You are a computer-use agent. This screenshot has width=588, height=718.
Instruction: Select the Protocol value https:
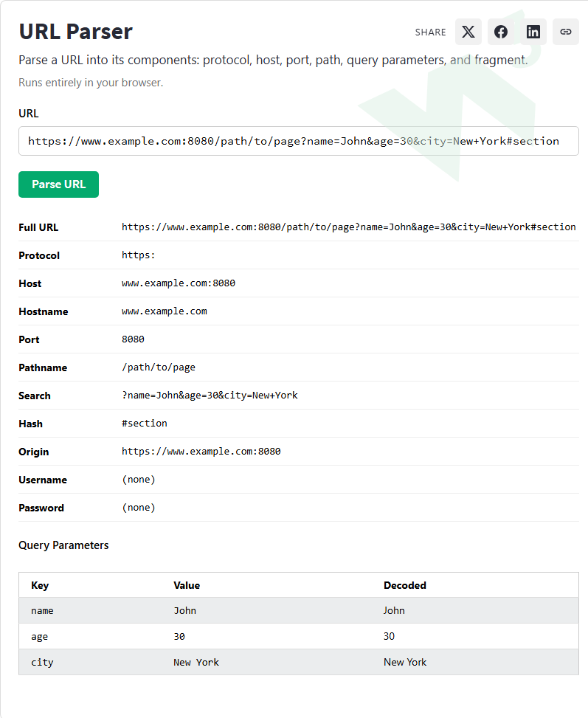[138, 255]
